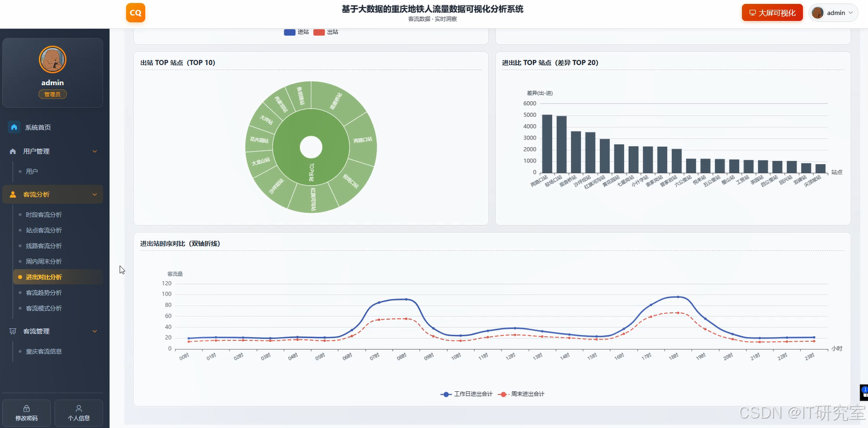Click the orange CQ logo icon
Image resolution: width=868 pixels, height=428 pixels.
pos(136,13)
